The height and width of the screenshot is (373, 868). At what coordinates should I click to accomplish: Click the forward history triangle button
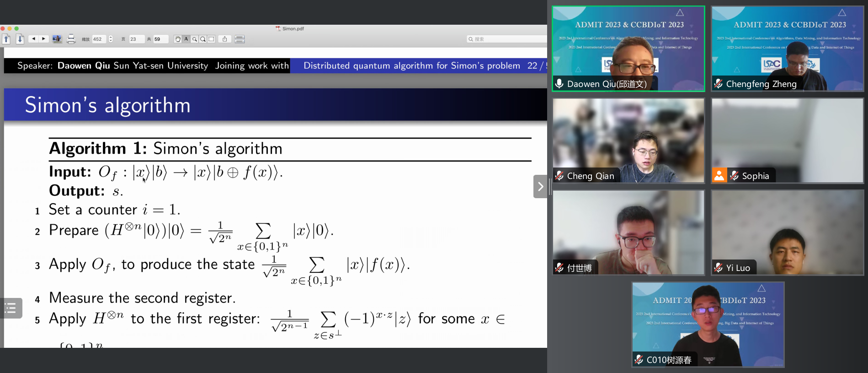pyautogui.click(x=43, y=39)
